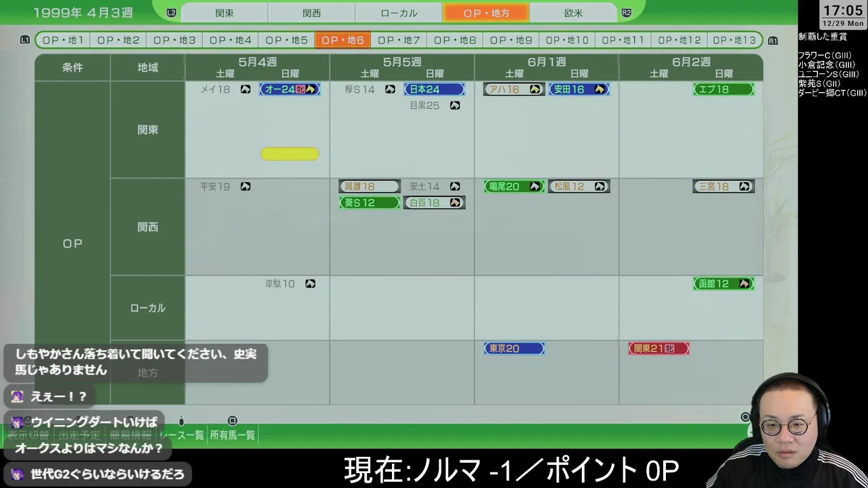This screenshot has width=868, height=488.
Task: Click the horse icon beside 安土14
Action: point(455,186)
